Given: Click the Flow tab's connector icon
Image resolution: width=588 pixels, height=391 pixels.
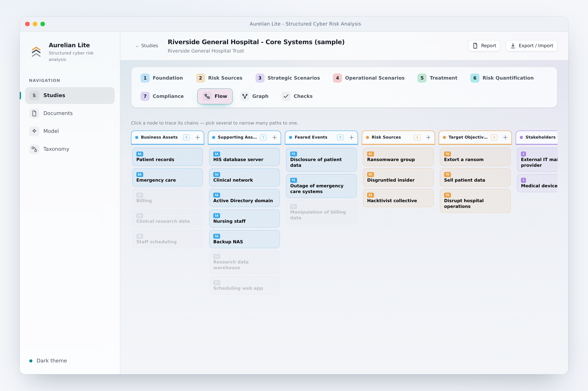Looking at the screenshot, I should pos(207,96).
